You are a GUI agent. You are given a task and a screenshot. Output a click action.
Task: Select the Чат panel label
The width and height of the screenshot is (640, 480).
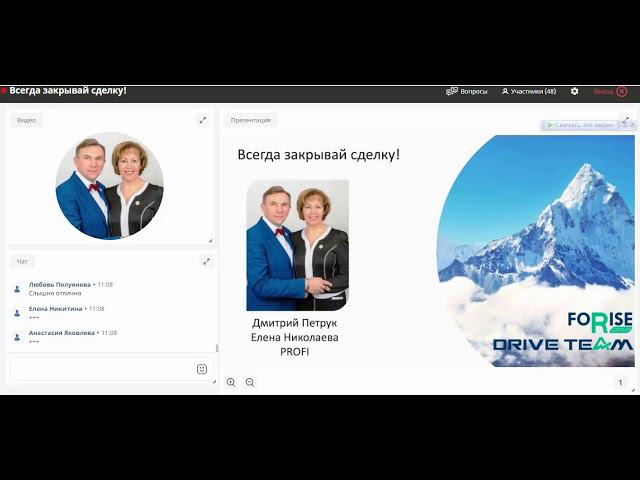tap(22, 261)
